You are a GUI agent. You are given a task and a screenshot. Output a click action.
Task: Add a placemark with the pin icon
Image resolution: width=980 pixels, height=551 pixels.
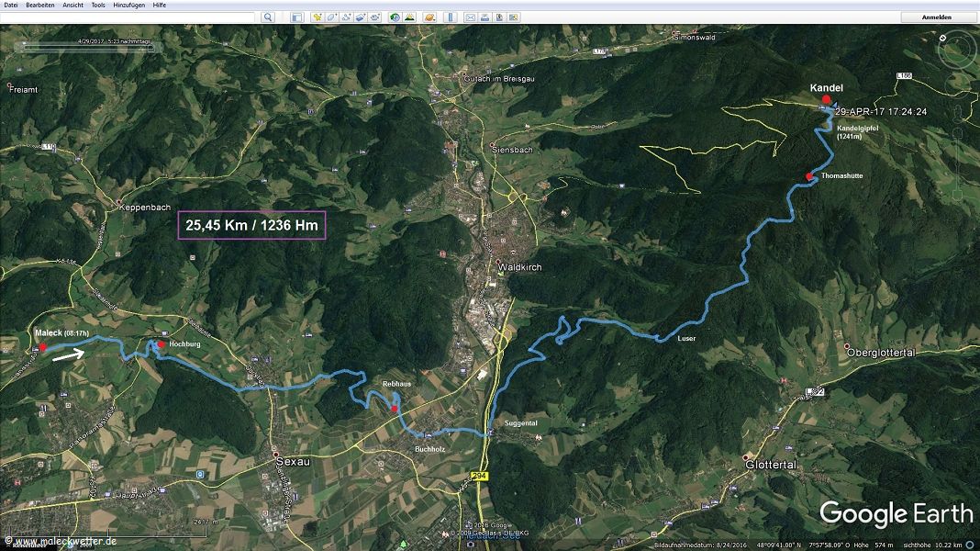pos(317,17)
